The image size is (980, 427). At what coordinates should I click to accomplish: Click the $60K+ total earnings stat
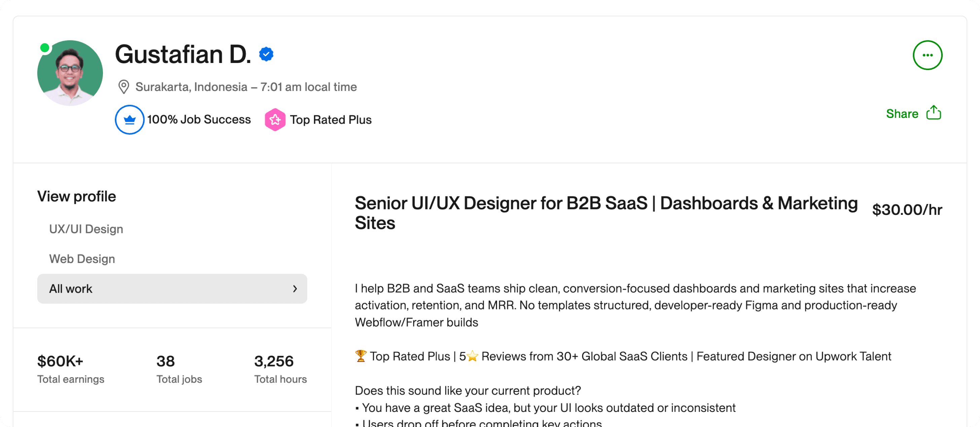(x=60, y=361)
